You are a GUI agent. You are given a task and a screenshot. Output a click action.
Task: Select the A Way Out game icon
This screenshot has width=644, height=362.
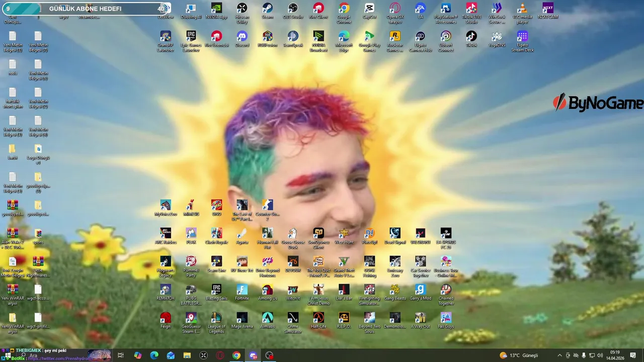[x=420, y=321]
